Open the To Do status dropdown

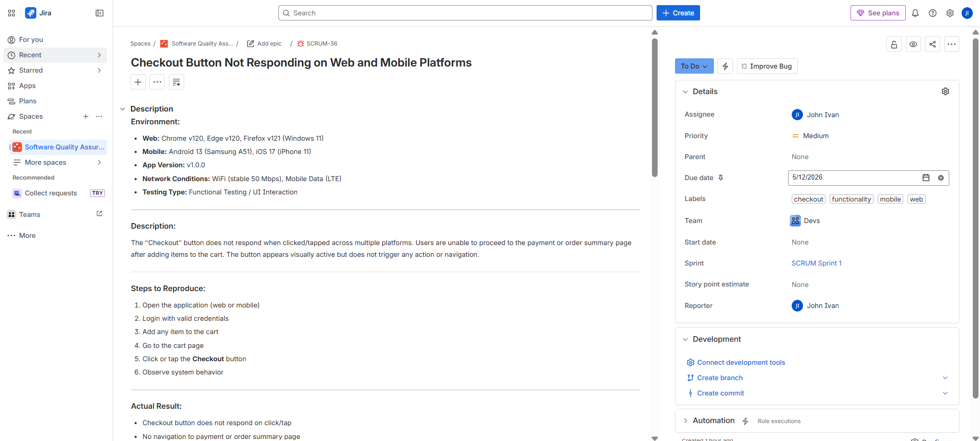click(x=694, y=66)
